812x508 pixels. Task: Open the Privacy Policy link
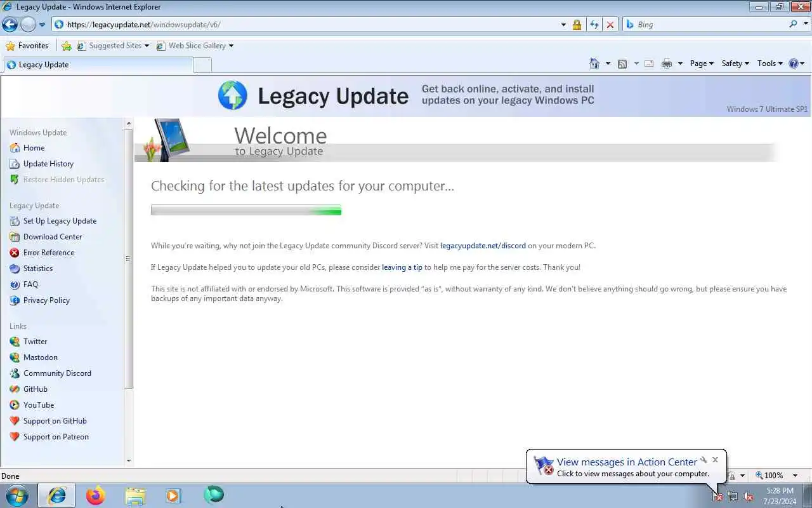point(46,300)
